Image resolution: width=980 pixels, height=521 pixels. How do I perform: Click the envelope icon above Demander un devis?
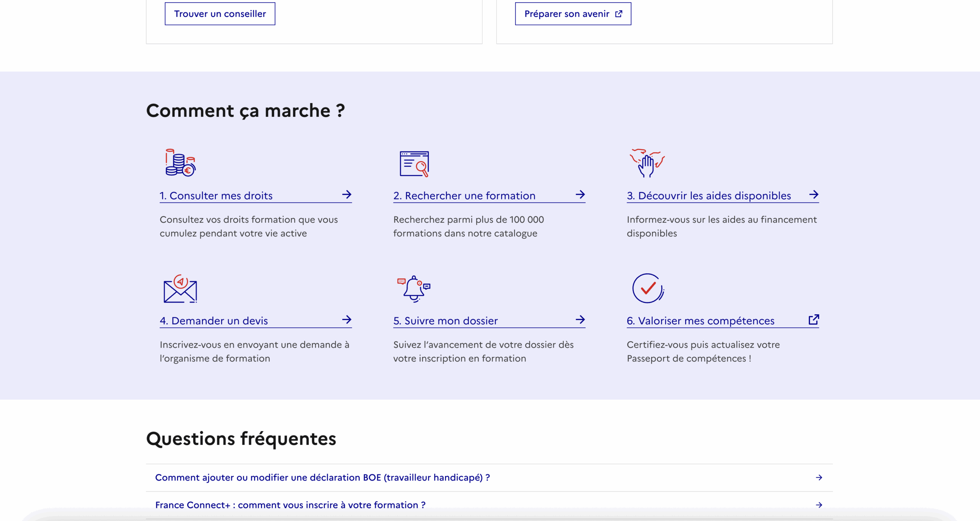pos(179,289)
